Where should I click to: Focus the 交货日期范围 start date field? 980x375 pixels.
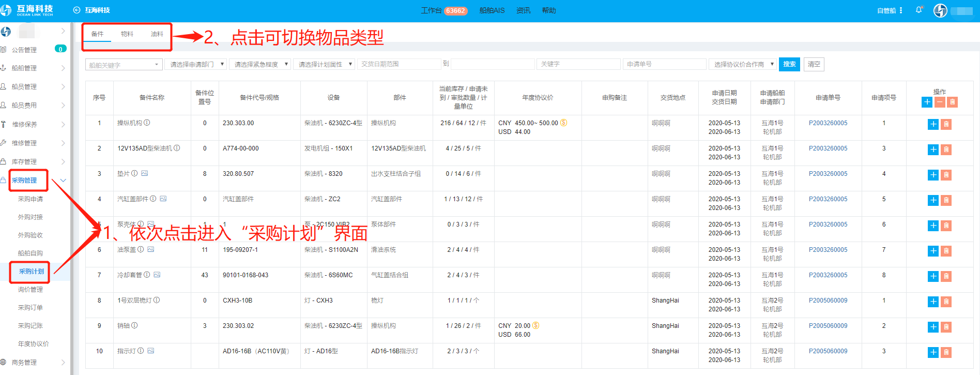point(399,64)
